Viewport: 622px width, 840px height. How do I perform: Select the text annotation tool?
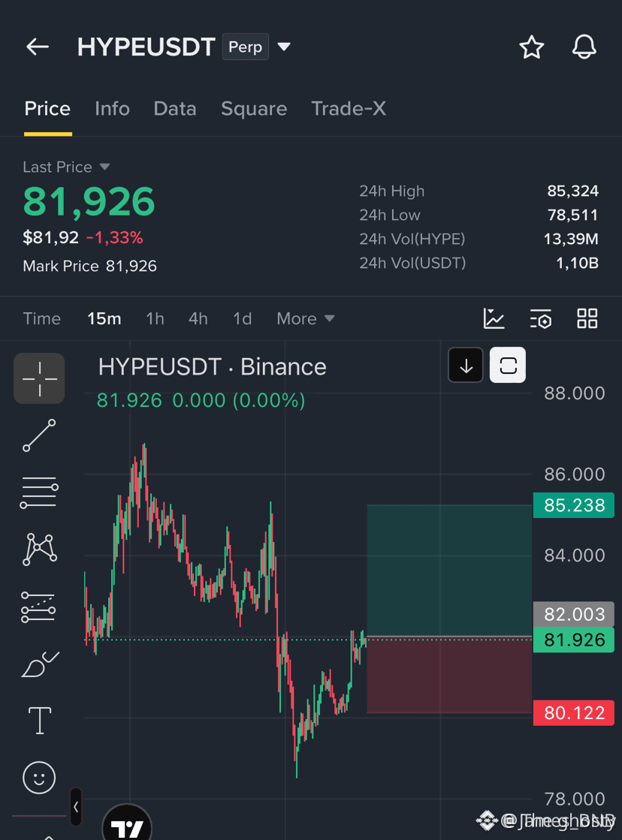(40, 721)
